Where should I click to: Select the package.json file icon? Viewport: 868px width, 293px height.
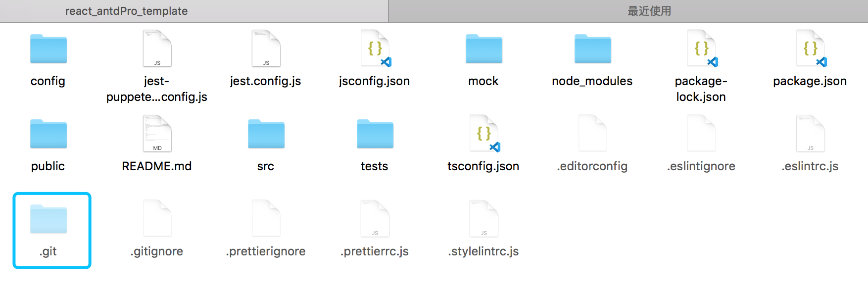coord(811,49)
